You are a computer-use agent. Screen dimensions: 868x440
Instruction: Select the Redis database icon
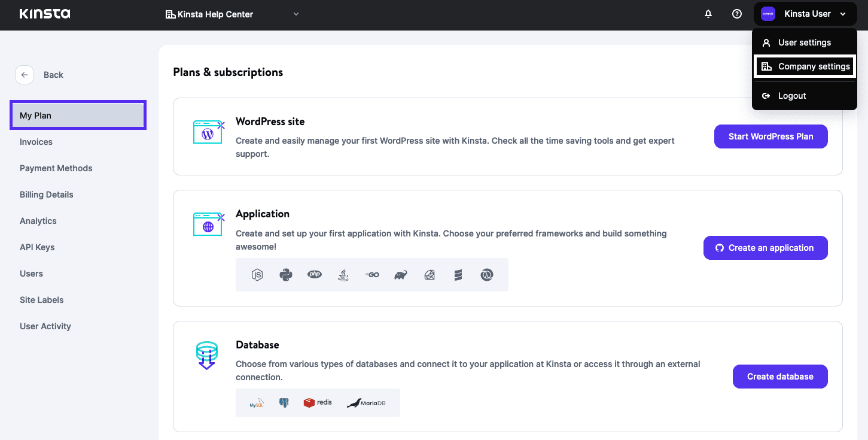(317, 402)
